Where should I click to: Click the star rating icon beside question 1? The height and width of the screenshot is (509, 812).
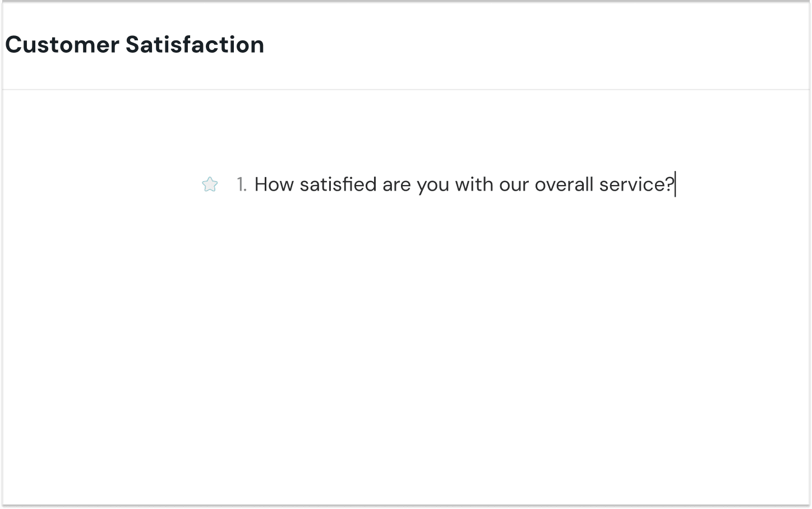pyautogui.click(x=210, y=184)
